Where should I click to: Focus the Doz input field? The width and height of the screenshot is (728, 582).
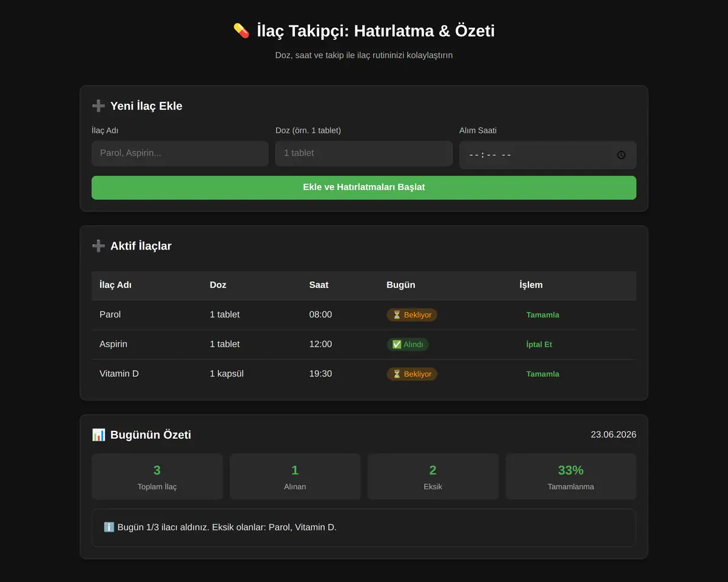pos(364,154)
